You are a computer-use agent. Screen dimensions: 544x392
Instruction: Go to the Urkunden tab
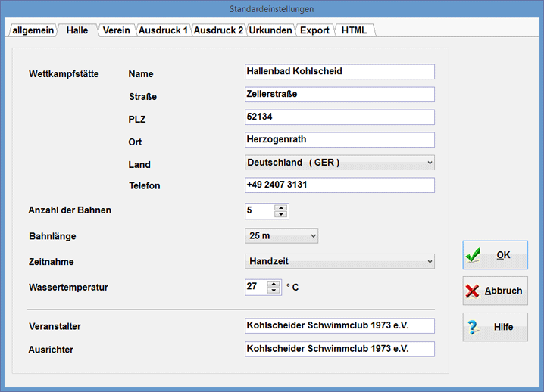click(x=270, y=30)
